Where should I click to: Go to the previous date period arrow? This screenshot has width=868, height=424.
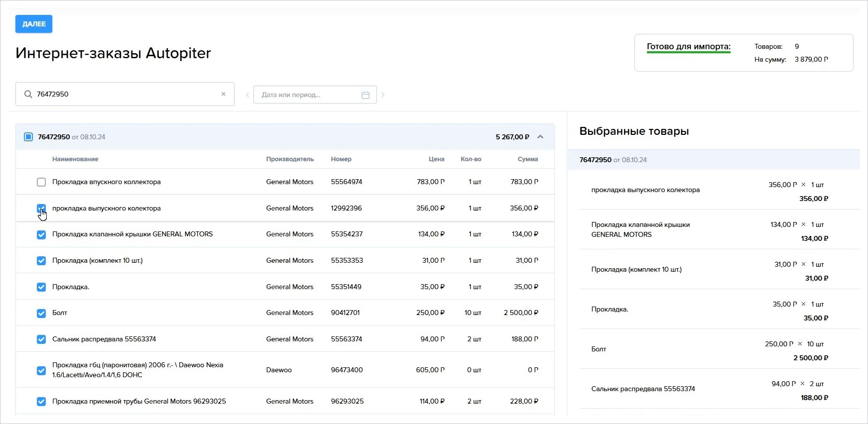tap(248, 95)
